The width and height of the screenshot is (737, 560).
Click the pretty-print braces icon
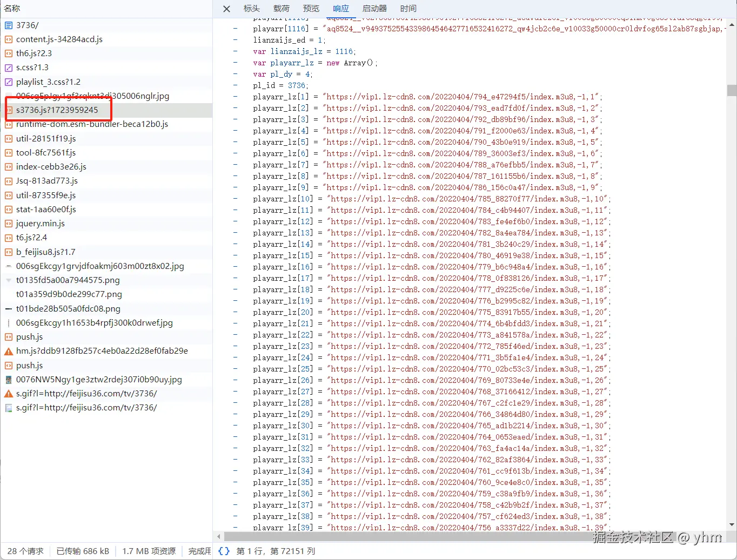(x=224, y=551)
